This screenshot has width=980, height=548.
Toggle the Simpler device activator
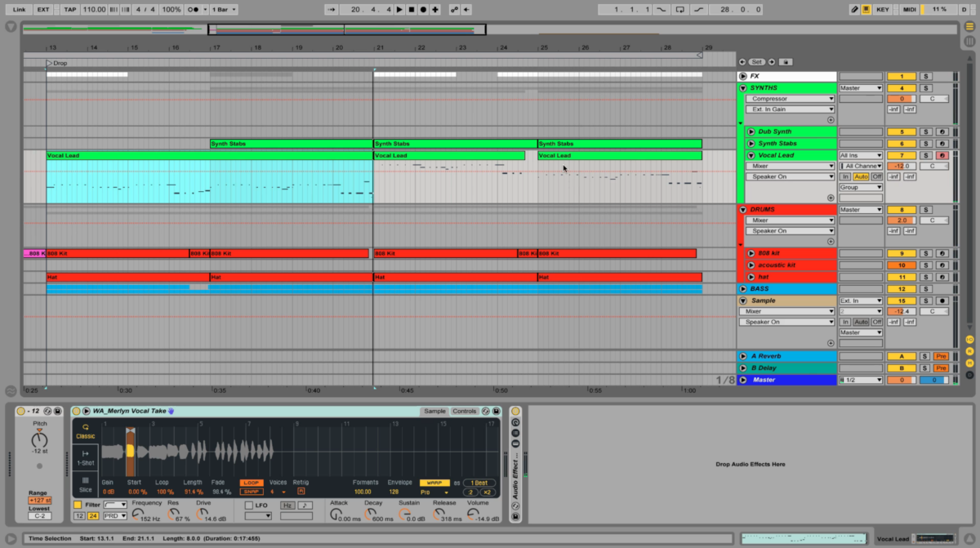(76, 411)
